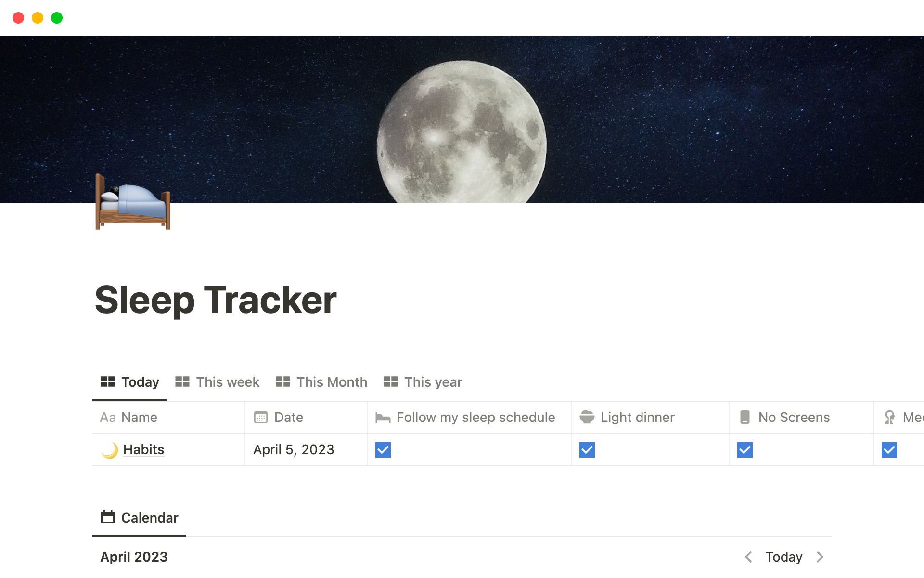Toggle the Light dinner checkbox on

pyautogui.click(x=588, y=449)
